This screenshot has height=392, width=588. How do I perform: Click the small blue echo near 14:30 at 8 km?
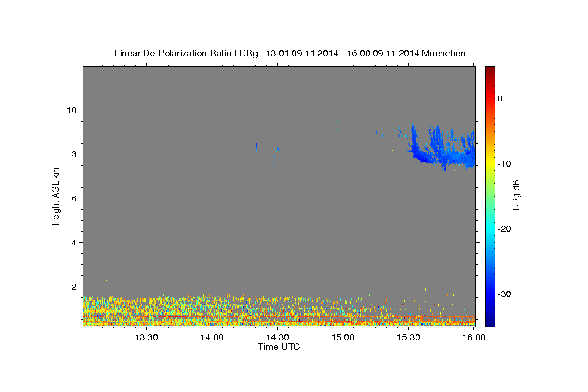point(278,149)
